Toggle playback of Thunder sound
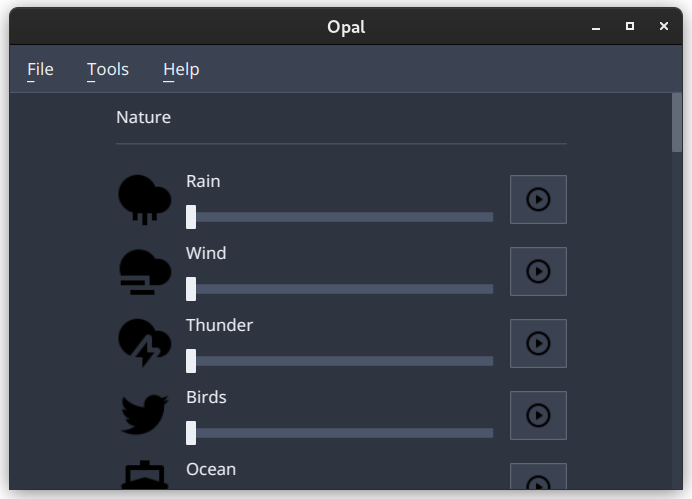The height and width of the screenshot is (499, 692). tap(538, 343)
